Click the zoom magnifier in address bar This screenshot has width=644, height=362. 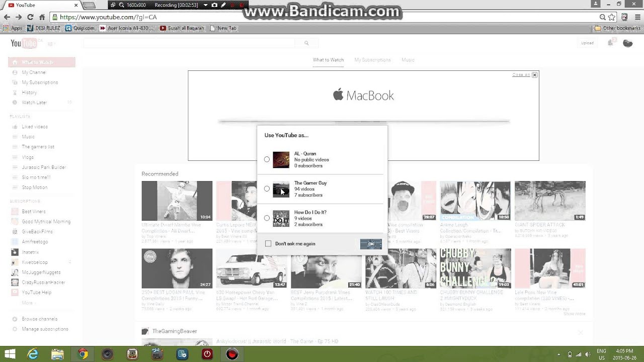click(x=602, y=17)
